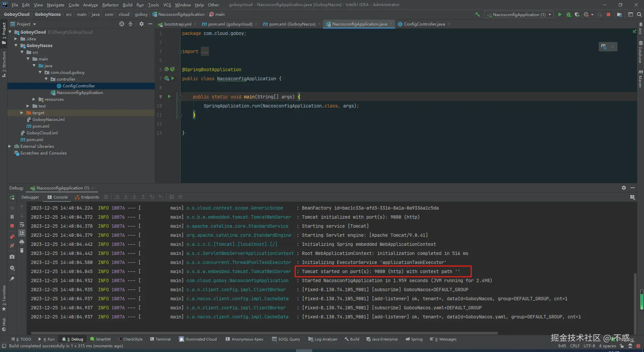Stop the running application from top toolbar
Image resolution: width=644 pixels, height=352 pixels.
tap(608, 14)
